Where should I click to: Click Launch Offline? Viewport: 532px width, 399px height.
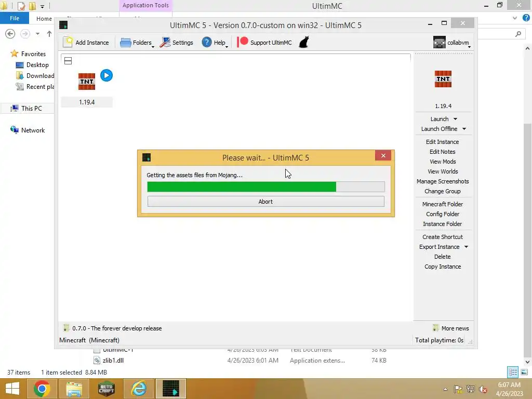point(439,129)
